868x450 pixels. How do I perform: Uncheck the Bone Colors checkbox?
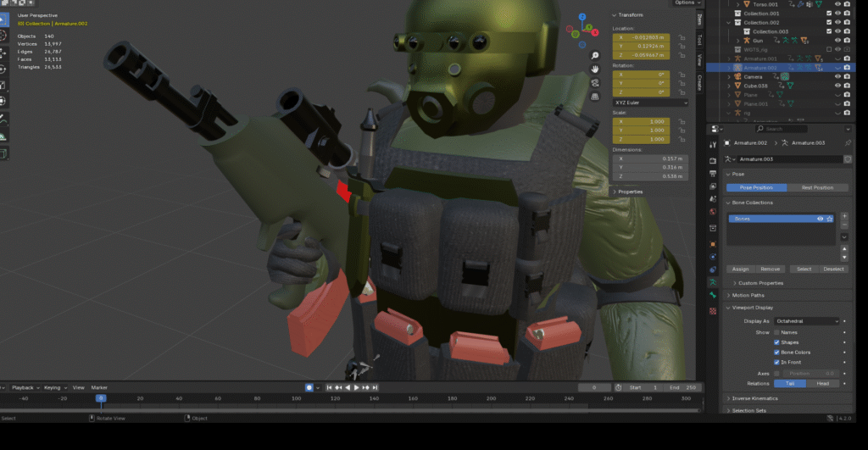click(x=776, y=353)
